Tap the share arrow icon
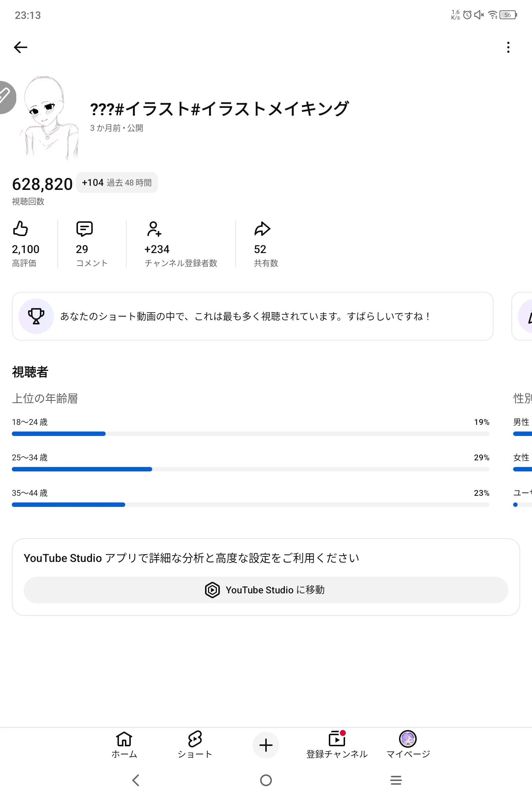 point(262,229)
